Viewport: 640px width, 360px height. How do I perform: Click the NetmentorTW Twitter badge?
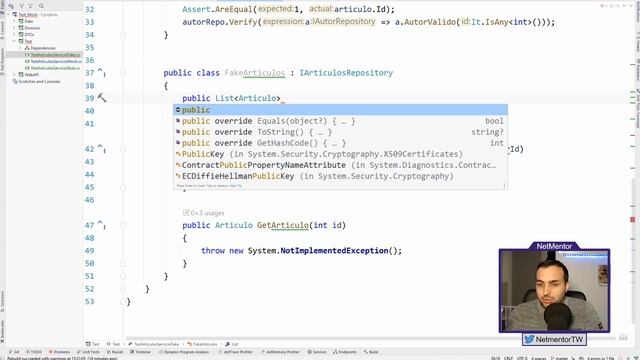coord(554,339)
